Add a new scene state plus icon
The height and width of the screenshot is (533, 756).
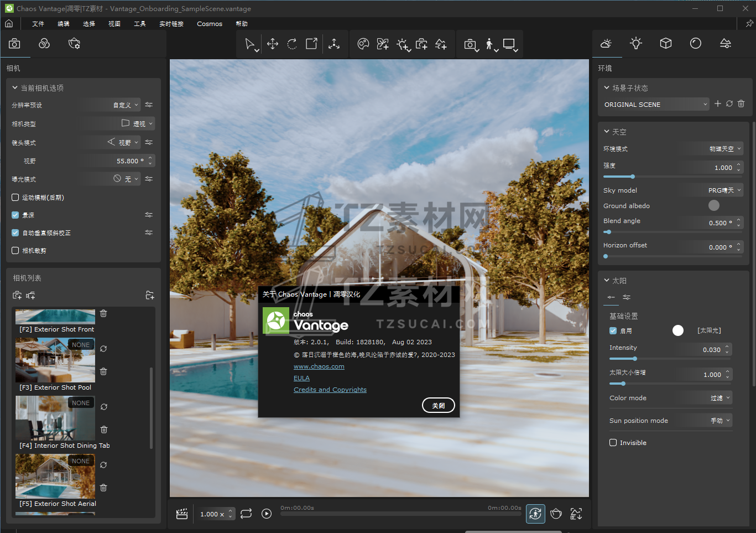(718, 104)
